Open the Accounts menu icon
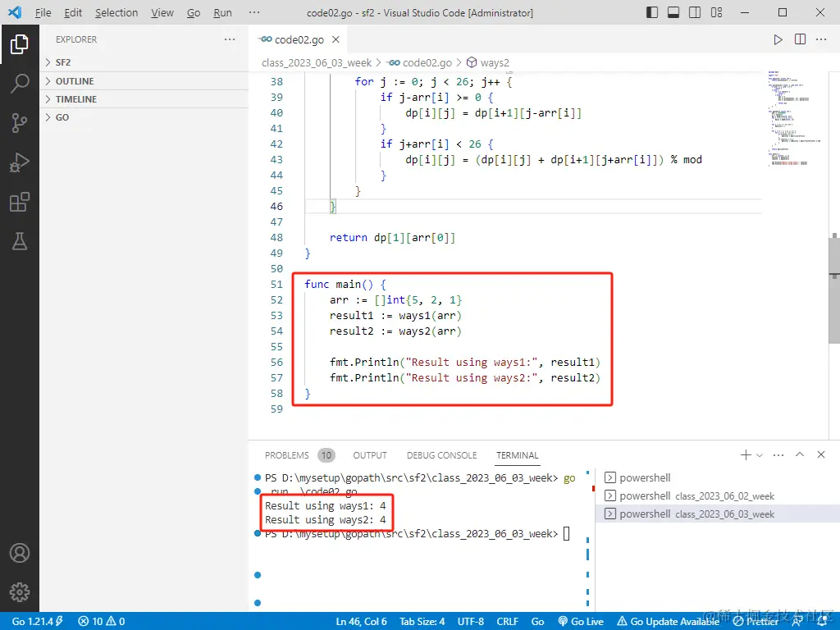 [x=20, y=553]
